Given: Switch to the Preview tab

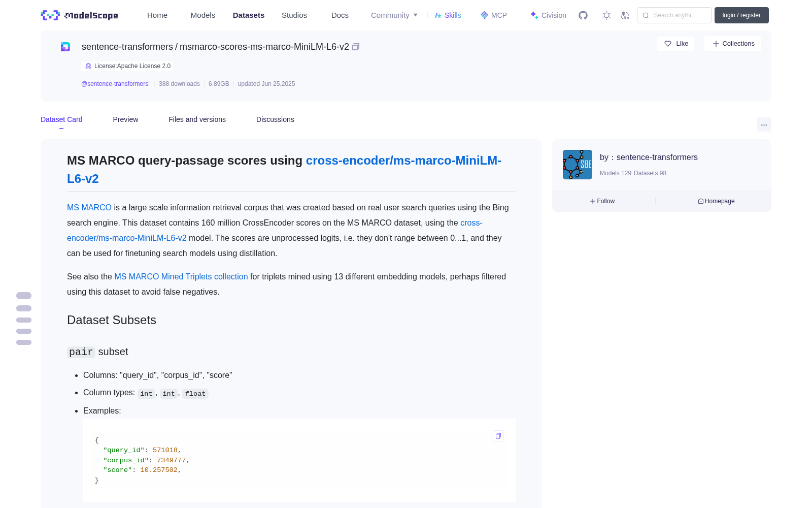Looking at the screenshot, I should [125, 119].
